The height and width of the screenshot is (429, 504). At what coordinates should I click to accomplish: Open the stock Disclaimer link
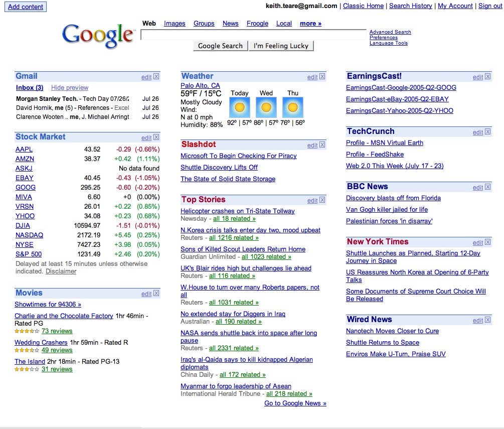(61, 271)
